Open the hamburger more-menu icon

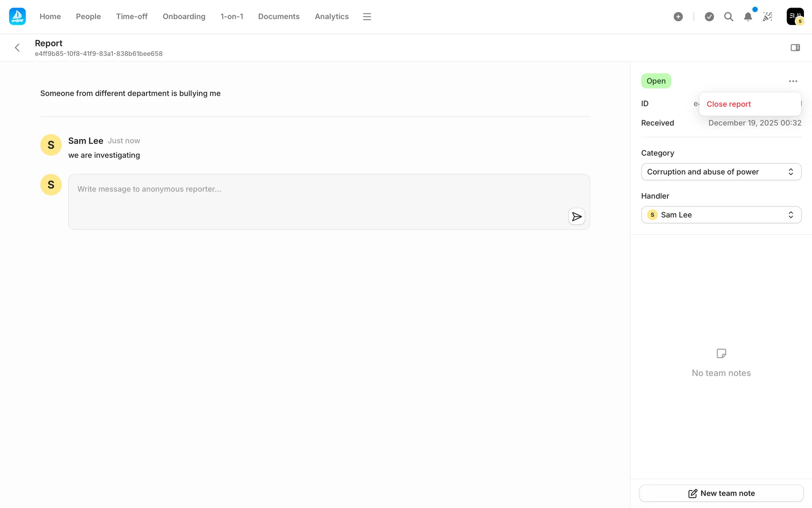pos(367,17)
